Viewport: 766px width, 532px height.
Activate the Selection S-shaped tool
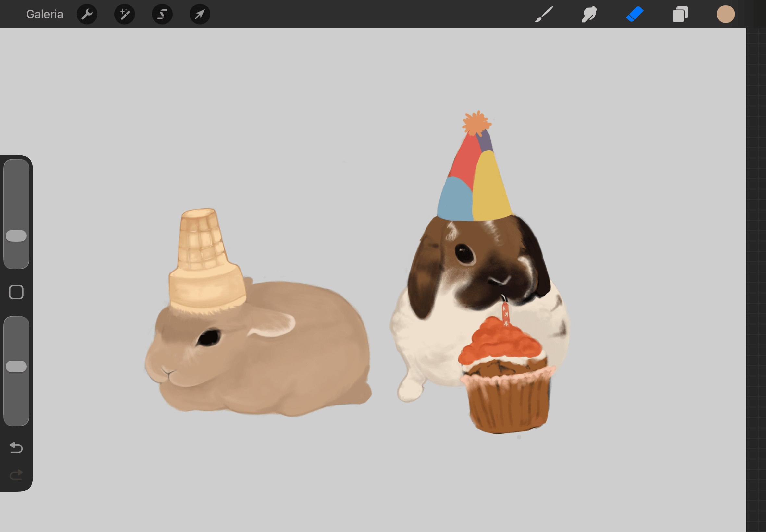pyautogui.click(x=162, y=14)
